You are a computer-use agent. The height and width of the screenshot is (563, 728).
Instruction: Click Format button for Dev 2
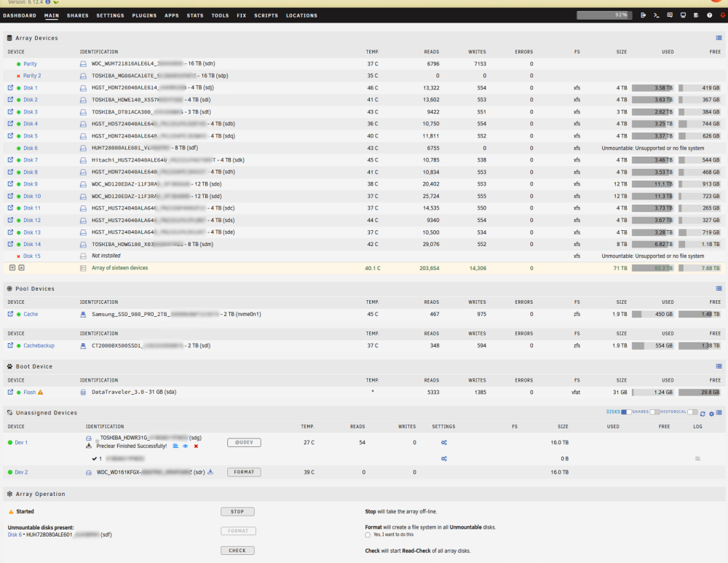click(x=244, y=472)
